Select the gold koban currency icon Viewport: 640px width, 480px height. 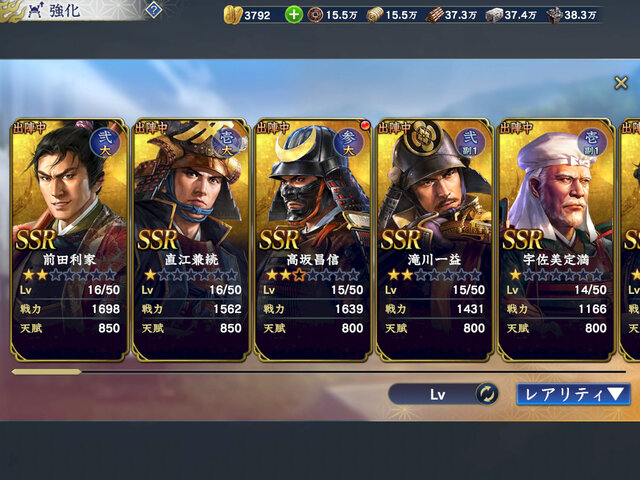(233, 15)
